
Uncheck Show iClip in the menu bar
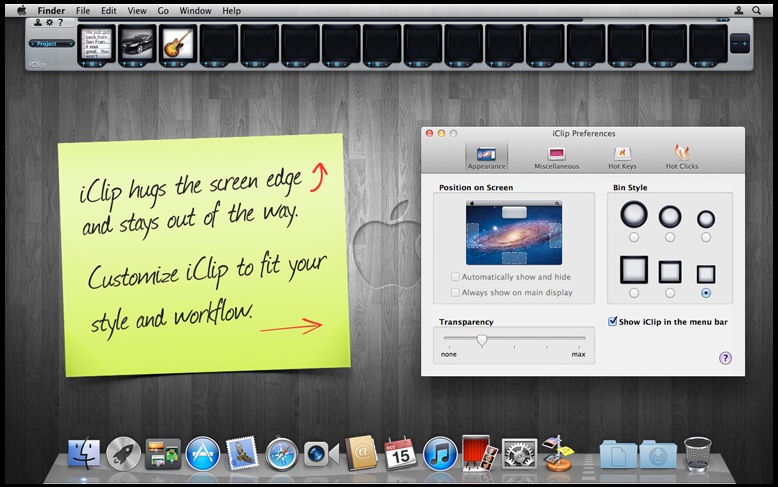613,321
